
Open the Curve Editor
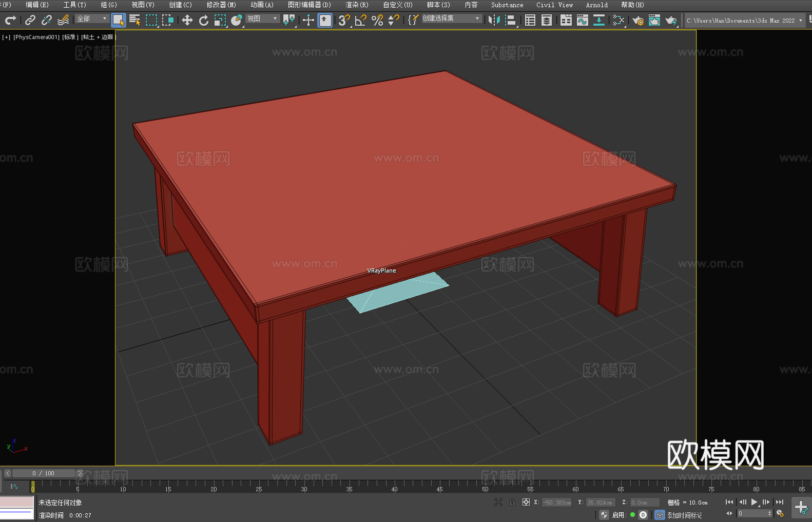pos(583,20)
